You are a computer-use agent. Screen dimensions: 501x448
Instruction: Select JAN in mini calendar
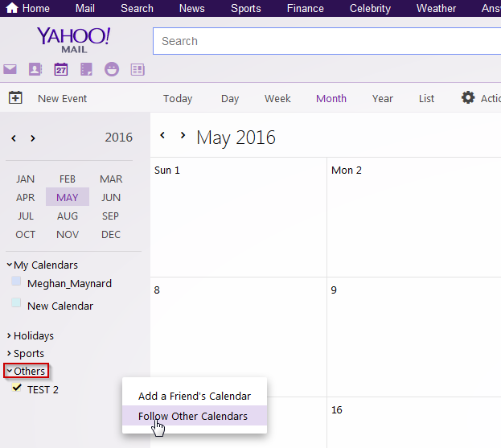(x=25, y=179)
